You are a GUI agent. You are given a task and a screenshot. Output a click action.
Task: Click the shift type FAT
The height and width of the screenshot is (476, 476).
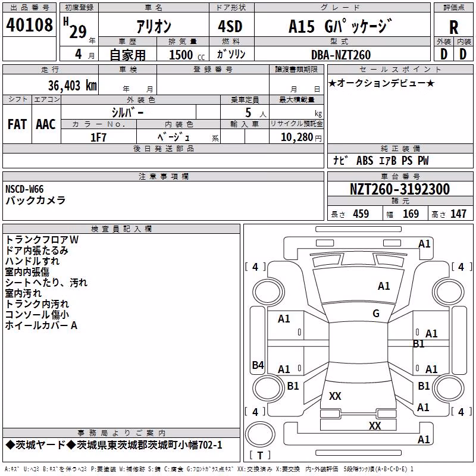tap(17, 124)
